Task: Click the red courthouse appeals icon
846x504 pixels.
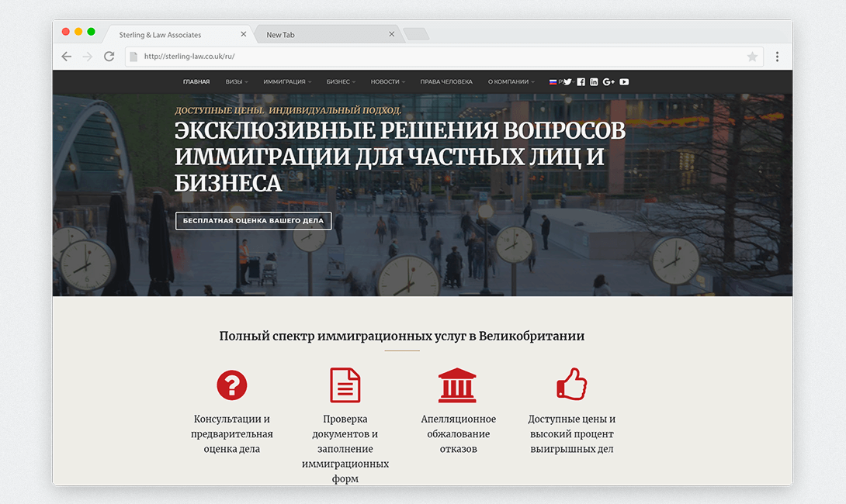Action: 457,385
